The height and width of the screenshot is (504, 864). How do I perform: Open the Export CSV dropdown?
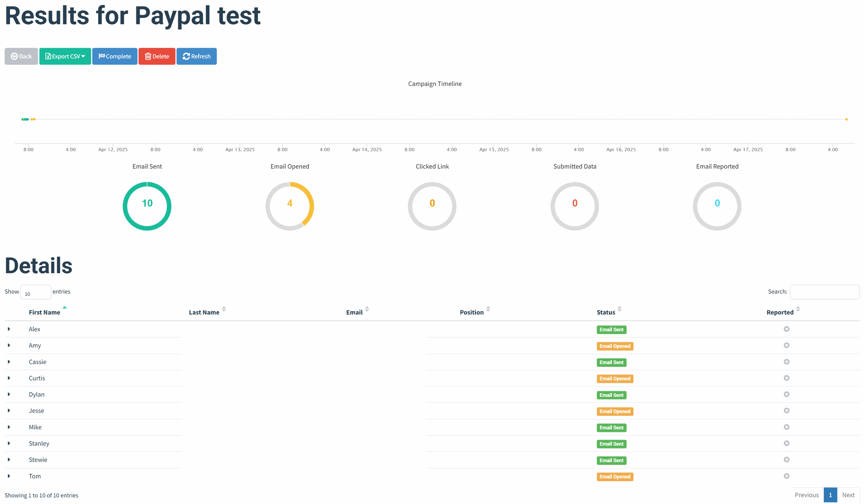(x=65, y=56)
